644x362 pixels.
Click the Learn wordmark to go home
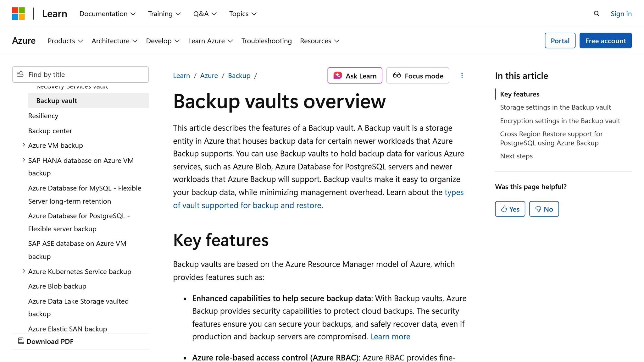[x=54, y=14]
